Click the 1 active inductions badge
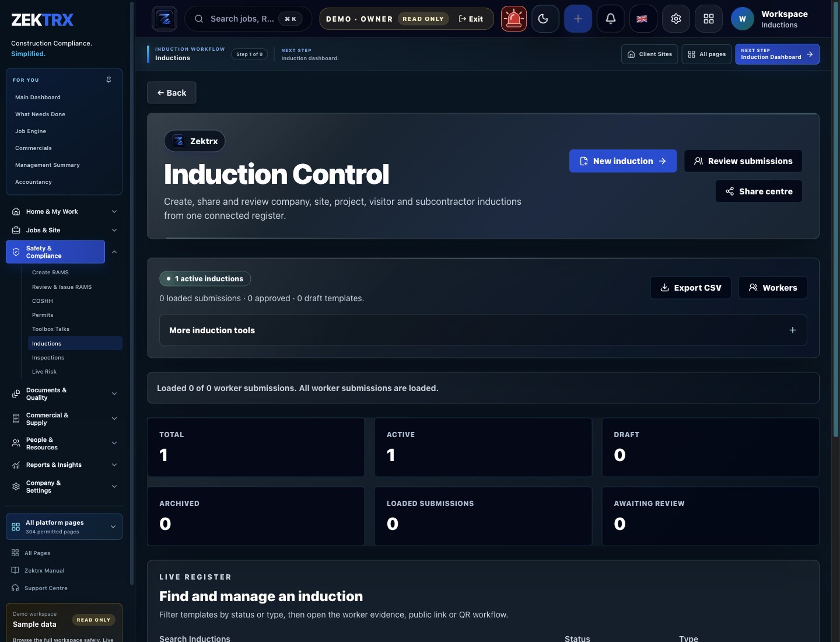 (x=205, y=279)
